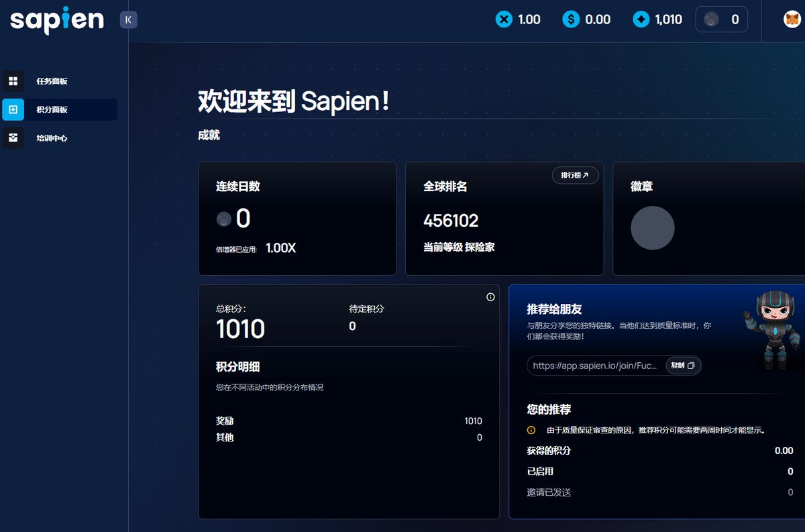Screen dimensions: 805x532
Task: Click the blue diamond points icon
Action: (641, 19)
